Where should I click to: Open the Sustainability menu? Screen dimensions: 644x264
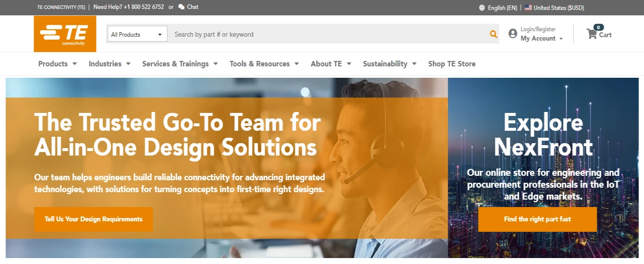pos(389,63)
